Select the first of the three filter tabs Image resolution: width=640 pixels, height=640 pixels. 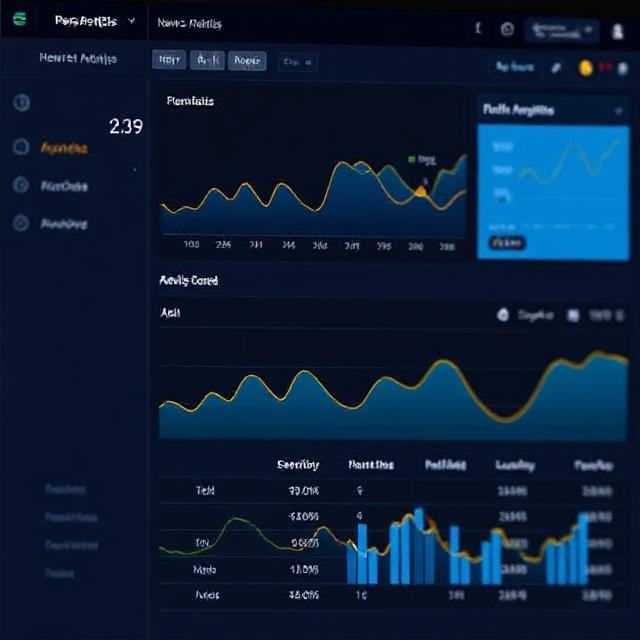click(168, 61)
